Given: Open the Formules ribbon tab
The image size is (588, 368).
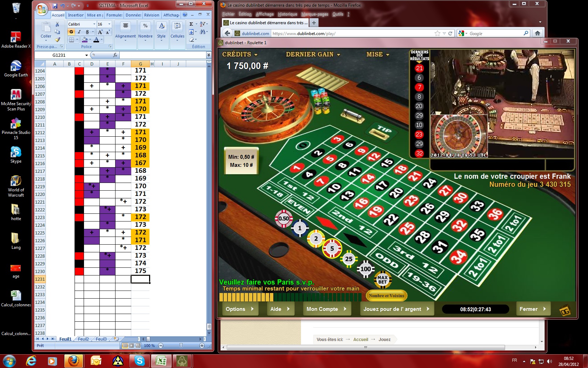Looking at the screenshot, I should click(x=114, y=15).
